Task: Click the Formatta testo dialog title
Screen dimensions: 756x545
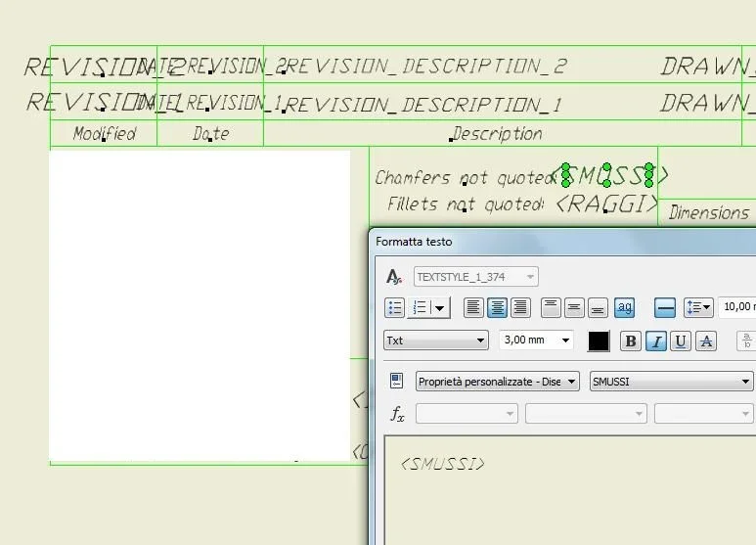Action: coord(414,242)
